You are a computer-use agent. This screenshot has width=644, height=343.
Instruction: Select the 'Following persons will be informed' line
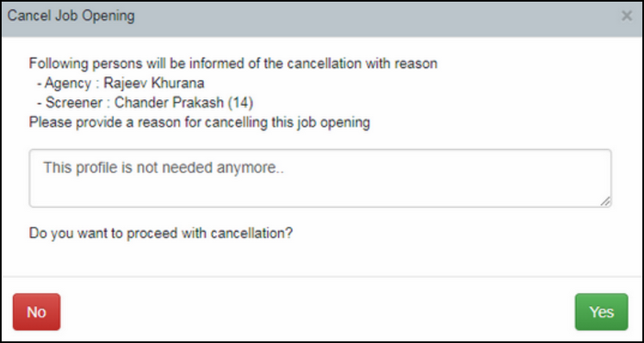tap(232, 64)
